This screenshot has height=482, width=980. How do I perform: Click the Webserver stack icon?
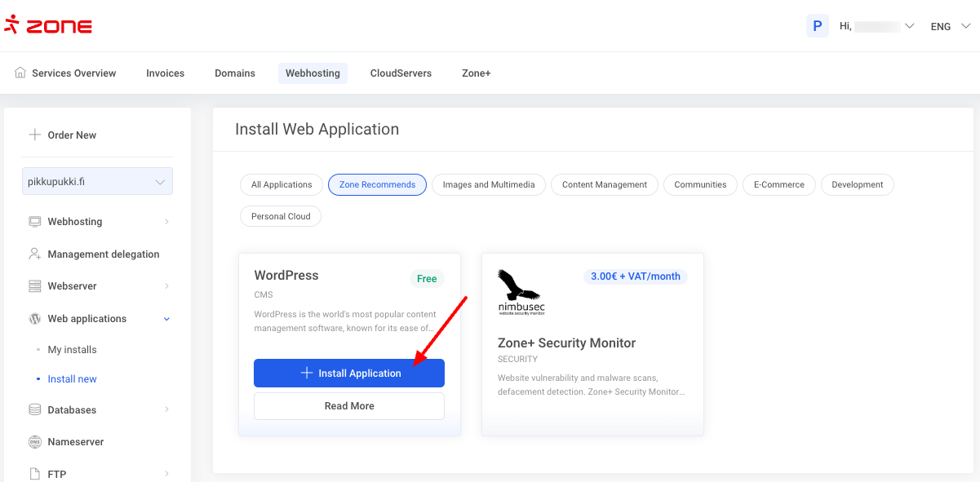34,286
